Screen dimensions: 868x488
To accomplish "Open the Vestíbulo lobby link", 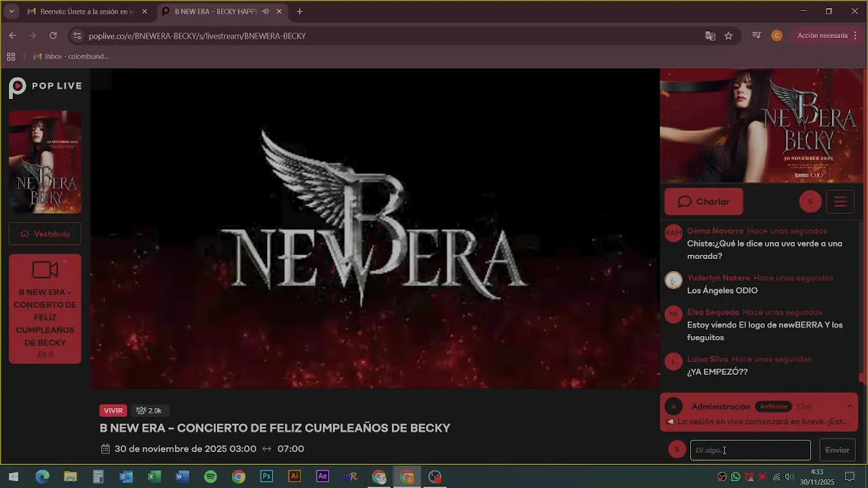I will pos(45,234).
